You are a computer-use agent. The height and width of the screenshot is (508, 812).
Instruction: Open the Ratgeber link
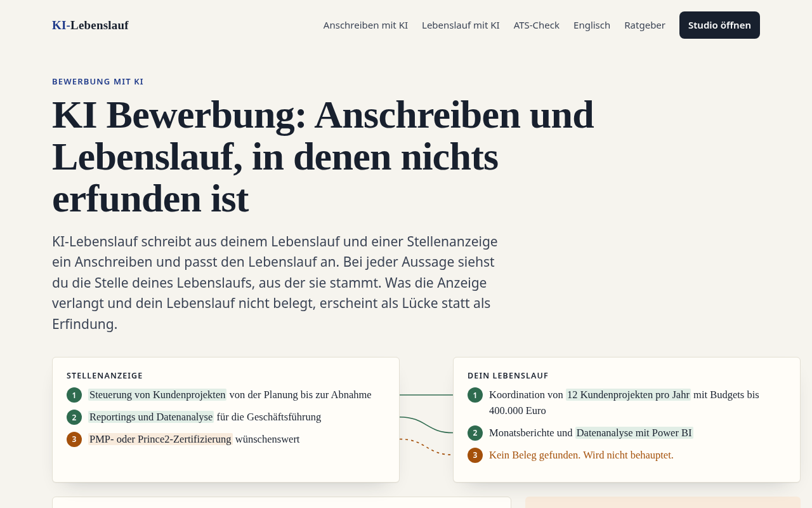pyautogui.click(x=645, y=25)
